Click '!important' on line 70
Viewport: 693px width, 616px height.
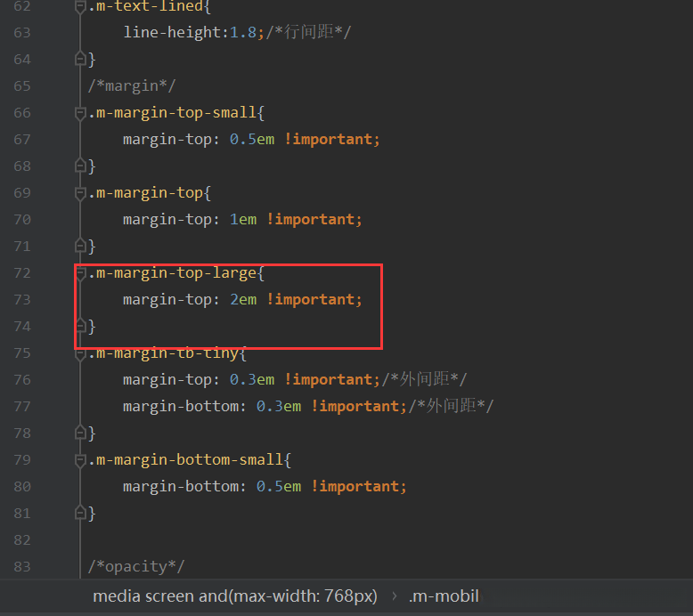pos(311,220)
